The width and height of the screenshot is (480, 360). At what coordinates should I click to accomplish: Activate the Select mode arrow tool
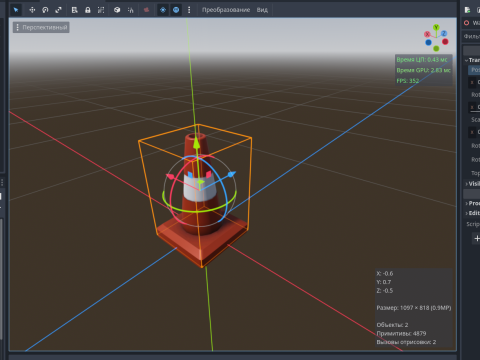(x=16, y=10)
